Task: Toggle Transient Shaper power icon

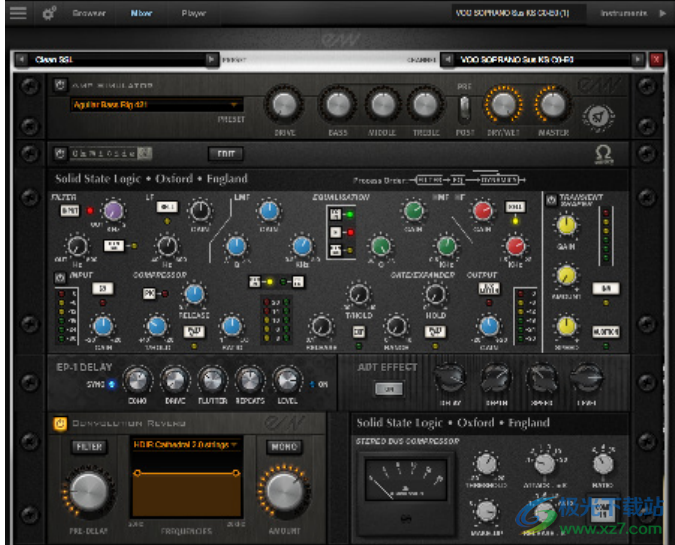Action: click(551, 200)
